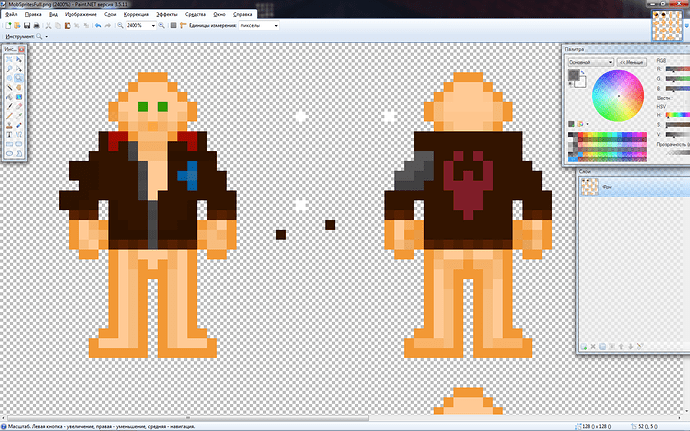
Task: Open the Эффекты menu
Action: point(167,15)
